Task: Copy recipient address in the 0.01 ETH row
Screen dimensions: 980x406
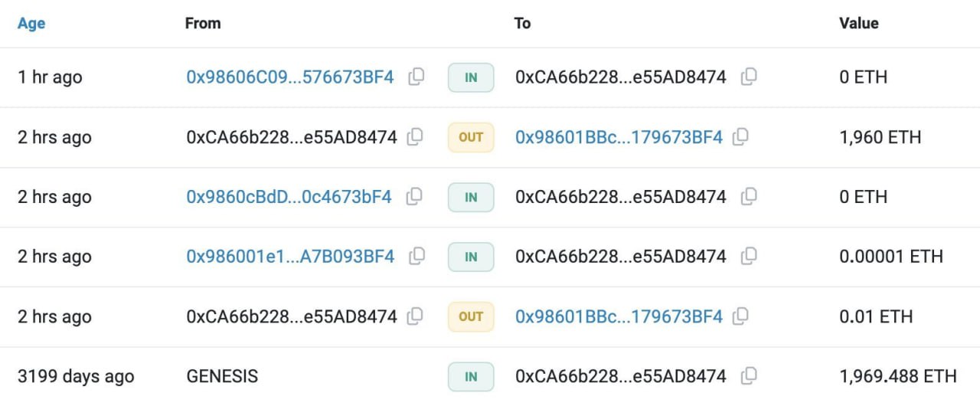Action: pyautogui.click(x=740, y=316)
